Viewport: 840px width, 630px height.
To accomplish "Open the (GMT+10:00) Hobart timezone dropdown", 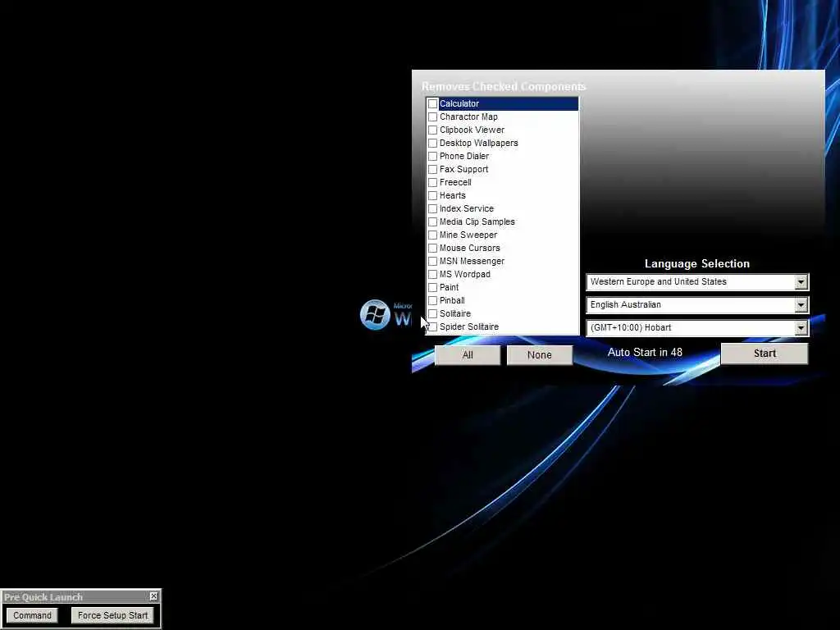I will [x=801, y=328].
